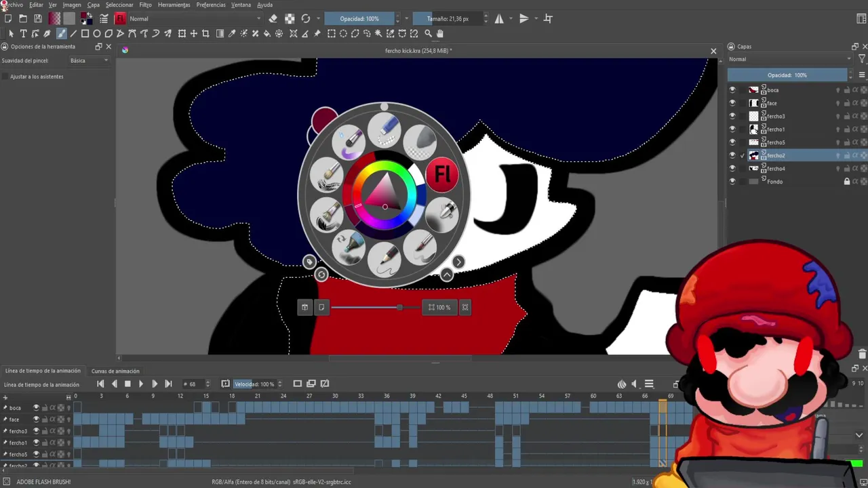Select the Fill bucket tool
Image resolution: width=868 pixels, height=488 pixels.
tap(267, 33)
